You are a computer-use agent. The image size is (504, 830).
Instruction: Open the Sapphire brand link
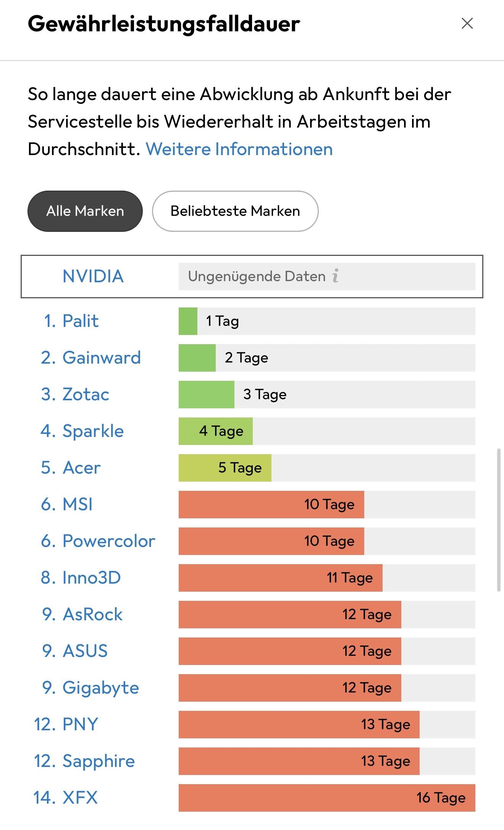99,761
